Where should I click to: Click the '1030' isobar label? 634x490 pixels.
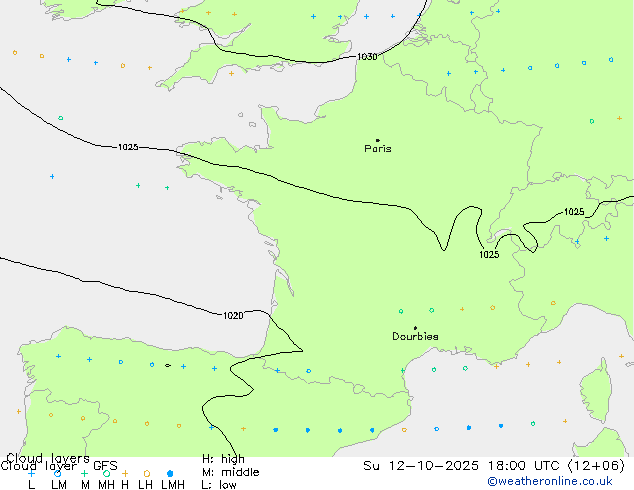367,57
